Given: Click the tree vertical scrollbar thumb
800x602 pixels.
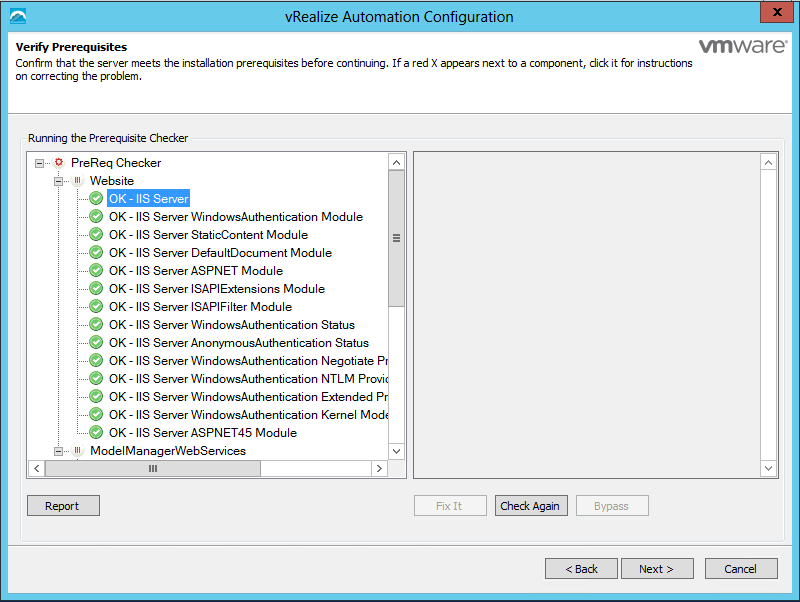Looking at the screenshot, I should [x=396, y=239].
